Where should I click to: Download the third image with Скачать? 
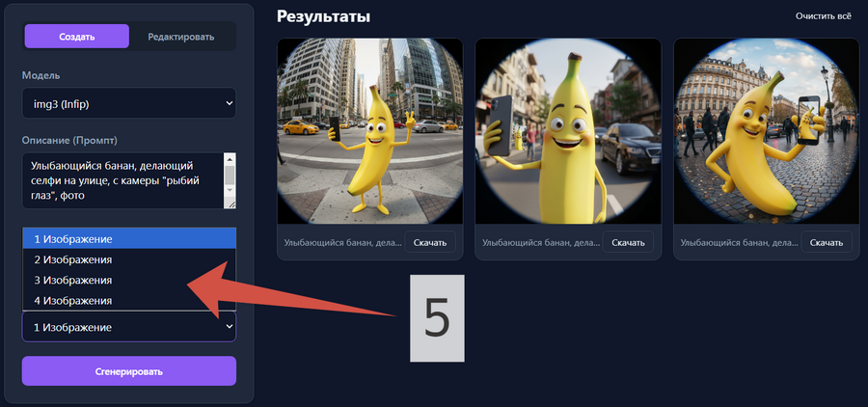(827, 243)
